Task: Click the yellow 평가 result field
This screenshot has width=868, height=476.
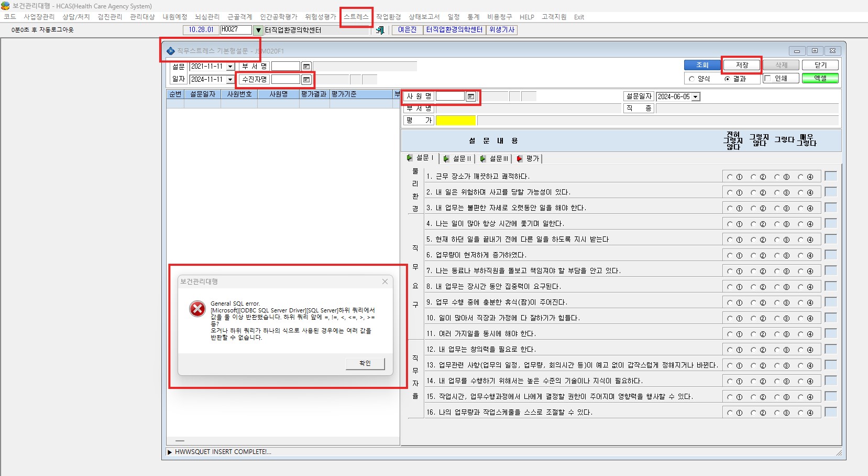Action: coord(456,121)
